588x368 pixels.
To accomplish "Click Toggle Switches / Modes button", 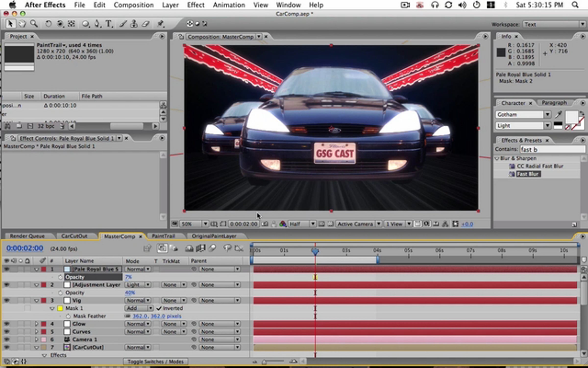I will [x=156, y=362].
